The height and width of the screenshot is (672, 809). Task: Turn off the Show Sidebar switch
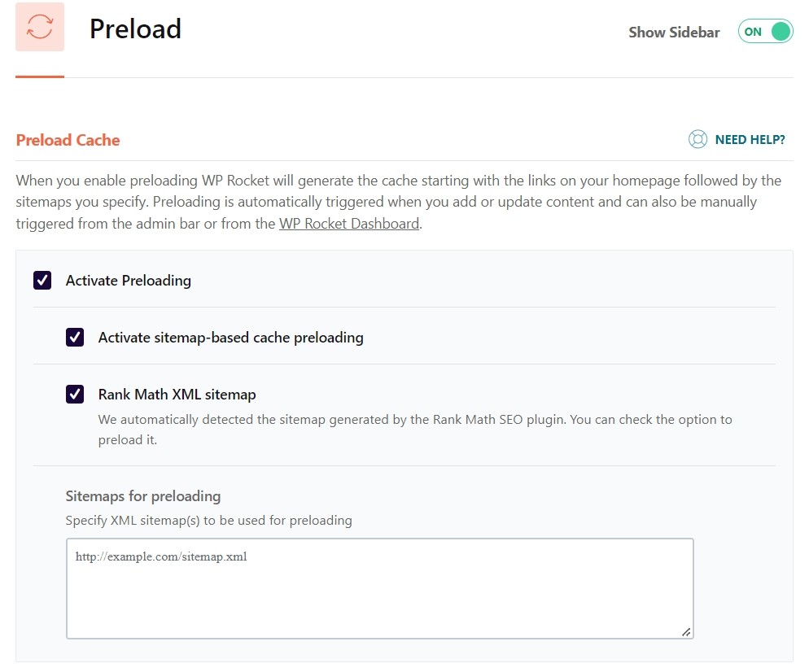click(x=765, y=32)
